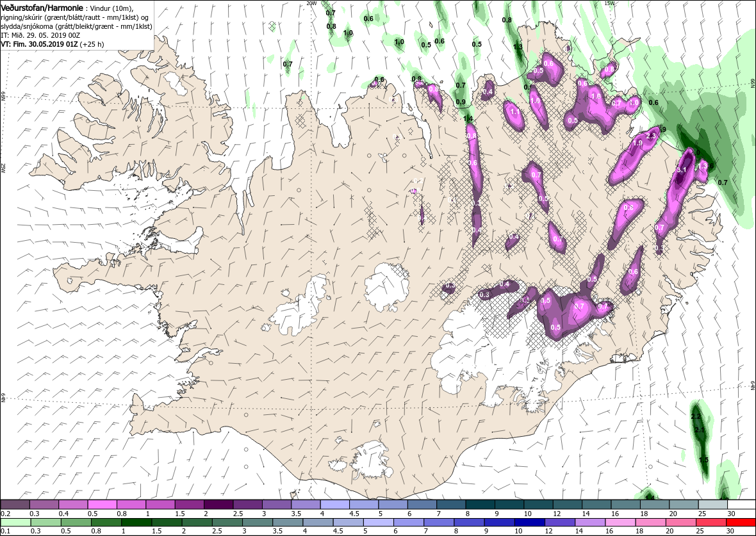Pick the darkest purple 2 swatch in upper legend
756x536 pixels.
pyautogui.click(x=219, y=505)
